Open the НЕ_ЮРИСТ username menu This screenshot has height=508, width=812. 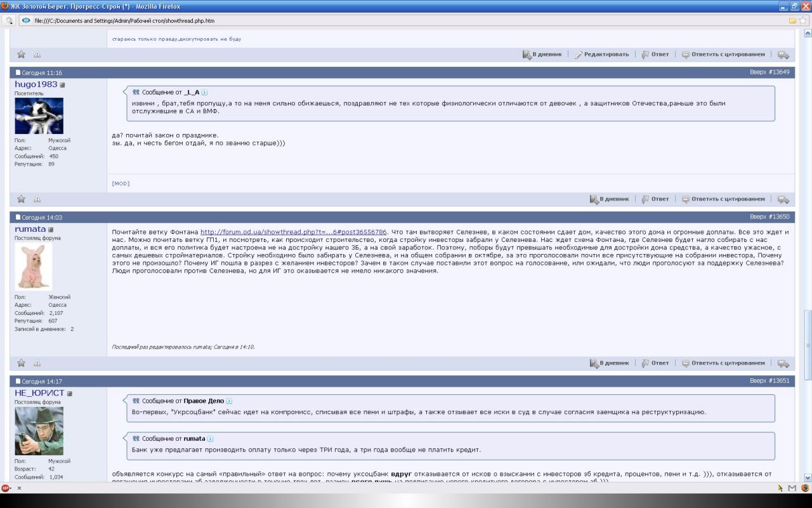pyautogui.click(x=39, y=393)
